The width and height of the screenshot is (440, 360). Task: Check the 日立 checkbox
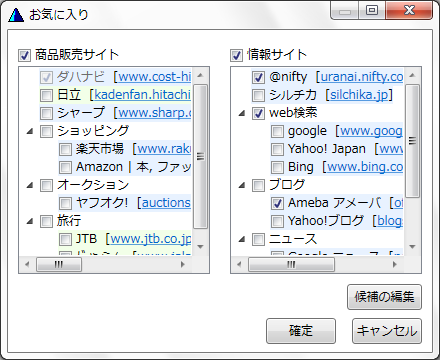(x=46, y=95)
